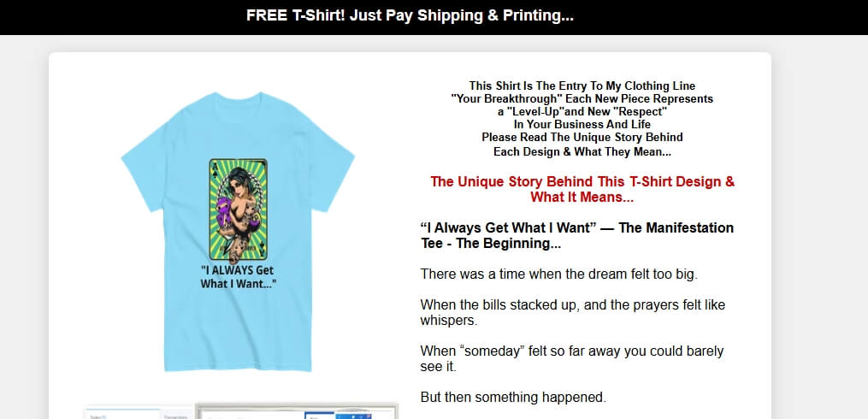Click the red Unique Story Behind This T-Shirt heading
868x419 pixels.
click(582, 189)
